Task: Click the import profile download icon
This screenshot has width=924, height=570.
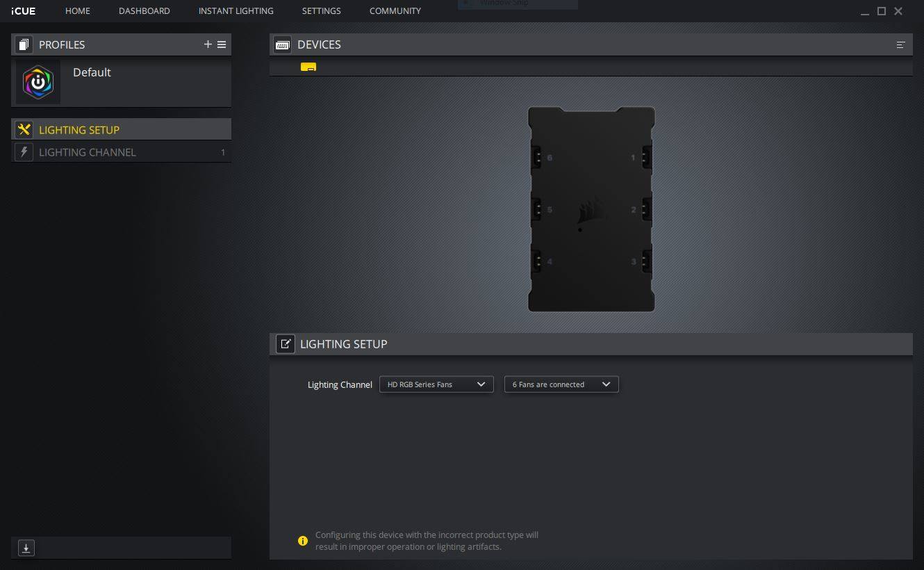Action: (x=26, y=548)
